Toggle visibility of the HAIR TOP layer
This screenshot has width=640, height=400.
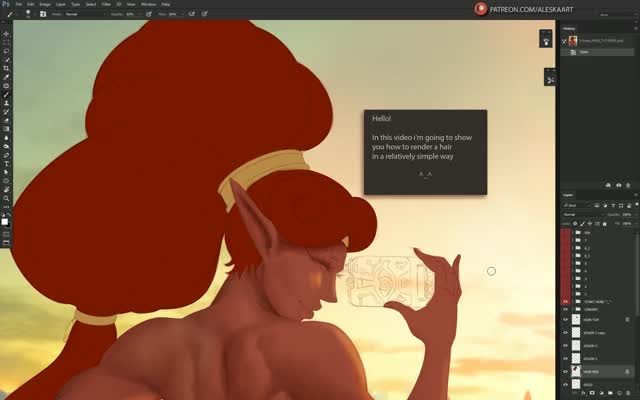pos(565,320)
